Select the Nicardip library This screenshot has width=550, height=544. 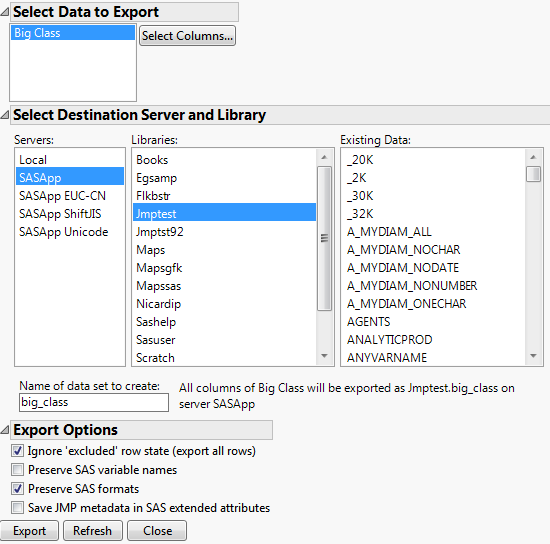224,304
